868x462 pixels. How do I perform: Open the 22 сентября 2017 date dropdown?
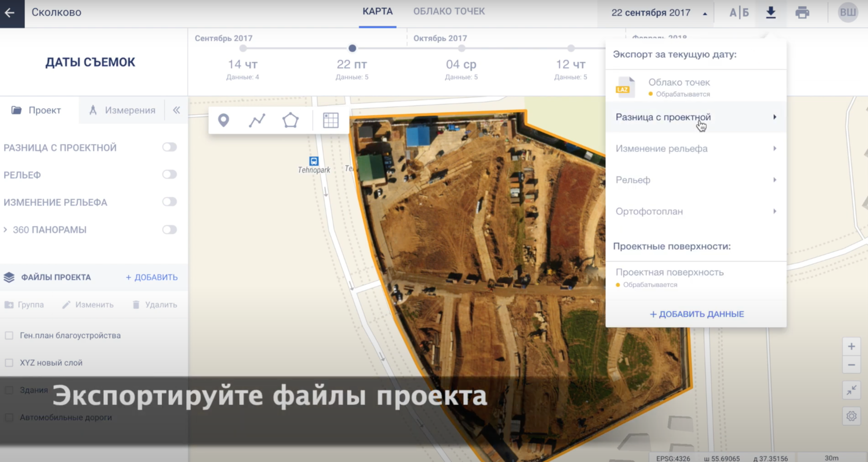[x=659, y=13]
